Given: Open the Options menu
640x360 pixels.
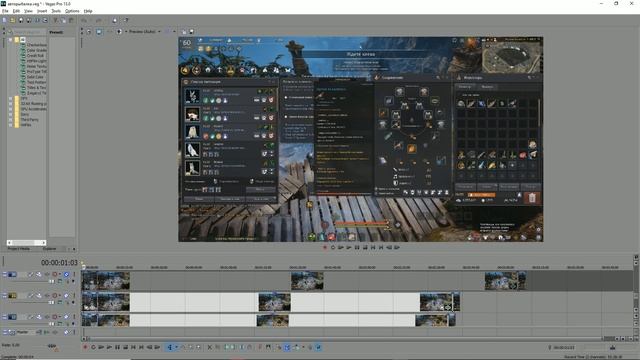Looking at the screenshot, I should click(x=72, y=11).
